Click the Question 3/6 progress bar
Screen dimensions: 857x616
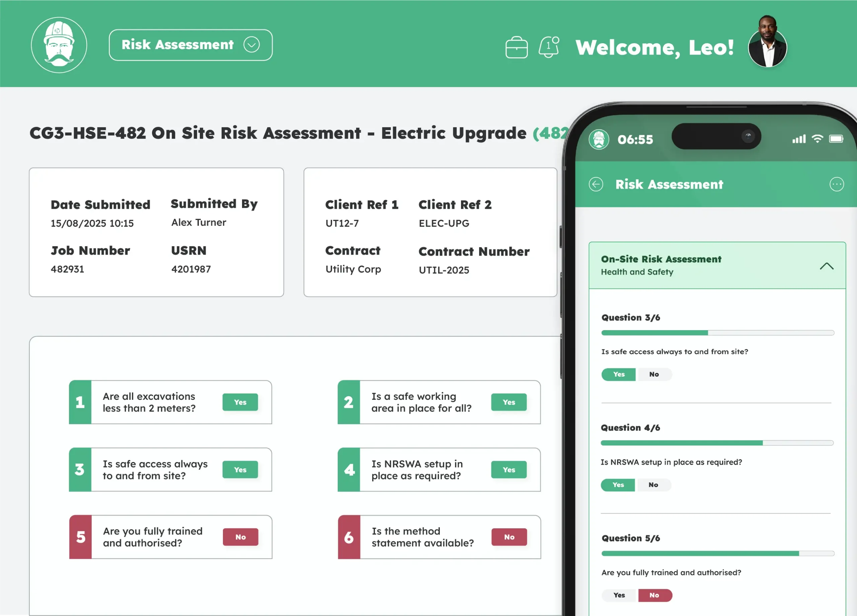(x=717, y=333)
